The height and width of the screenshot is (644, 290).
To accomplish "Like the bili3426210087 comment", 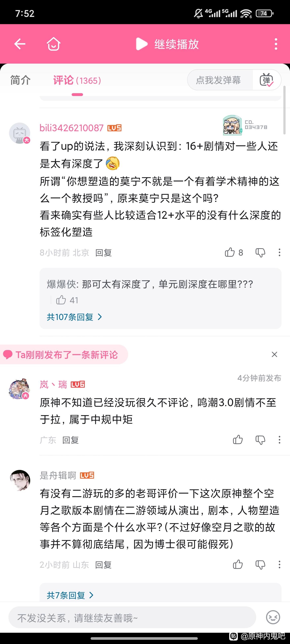I will (230, 253).
